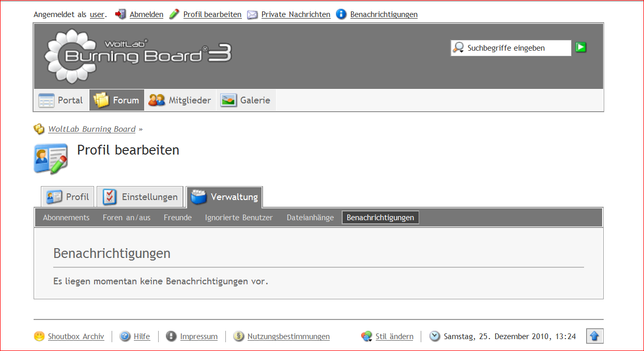This screenshot has height=351, width=644.
Task: Open Ignorierte Benutzer submenu item
Action: pyautogui.click(x=239, y=218)
